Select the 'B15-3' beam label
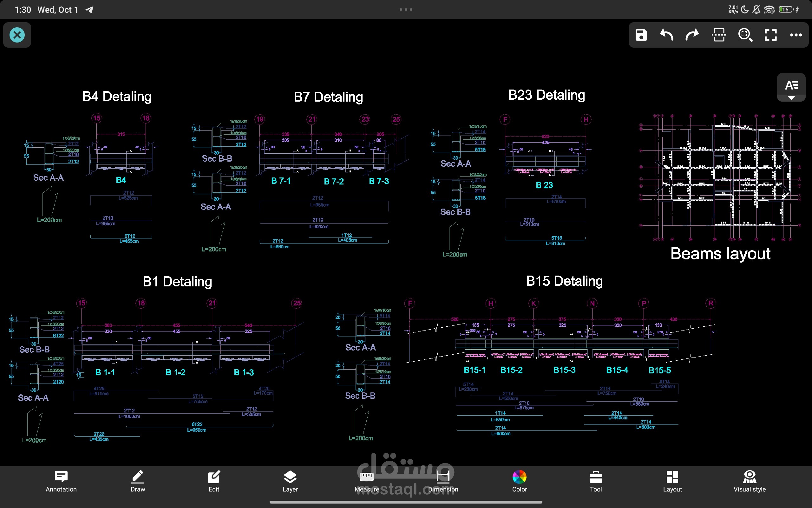This screenshot has width=812, height=508. click(564, 370)
